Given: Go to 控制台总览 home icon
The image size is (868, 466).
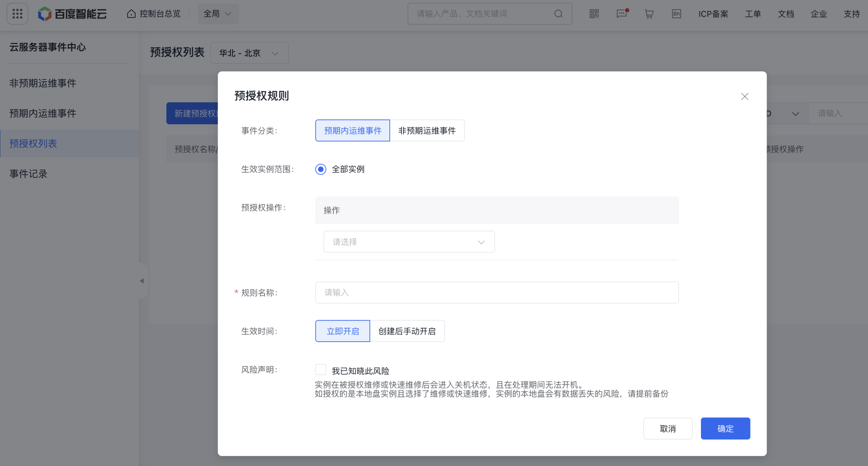Looking at the screenshot, I should (x=131, y=14).
